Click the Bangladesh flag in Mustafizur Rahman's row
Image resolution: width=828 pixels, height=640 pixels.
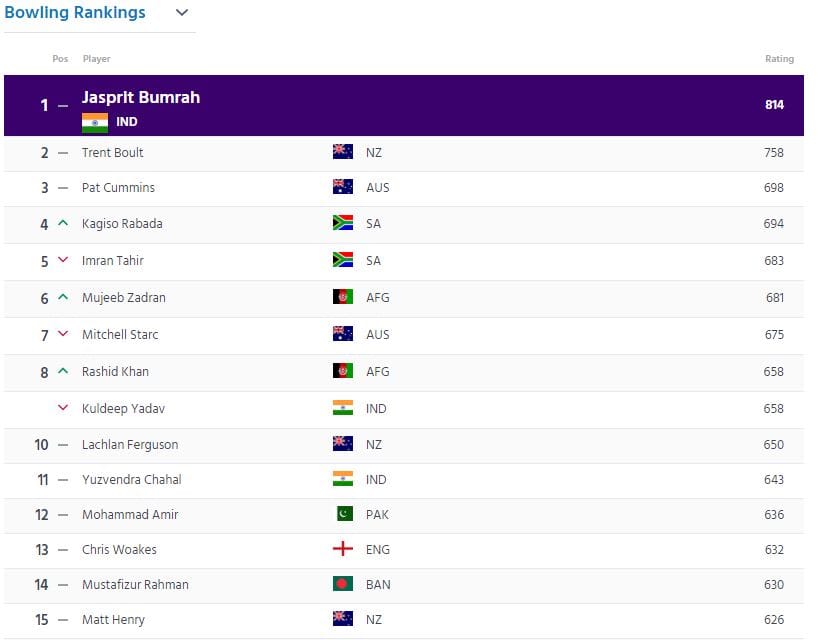tap(343, 584)
